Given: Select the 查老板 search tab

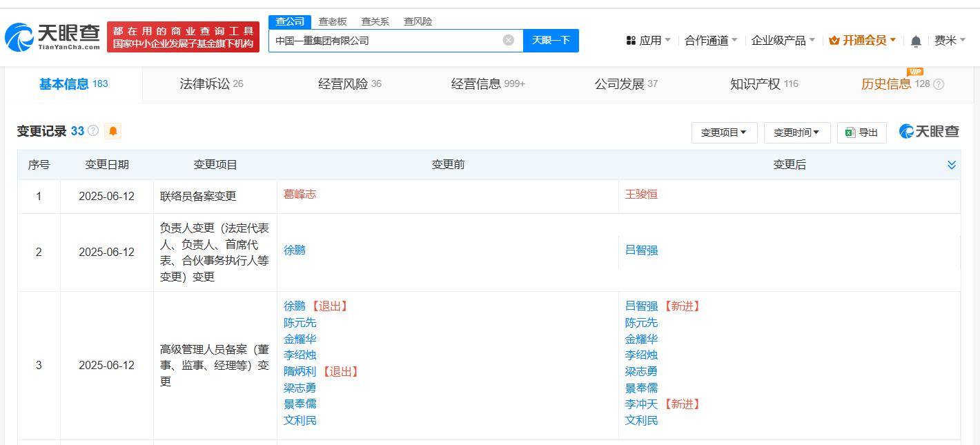Looking at the screenshot, I should [x=333, y=21].
